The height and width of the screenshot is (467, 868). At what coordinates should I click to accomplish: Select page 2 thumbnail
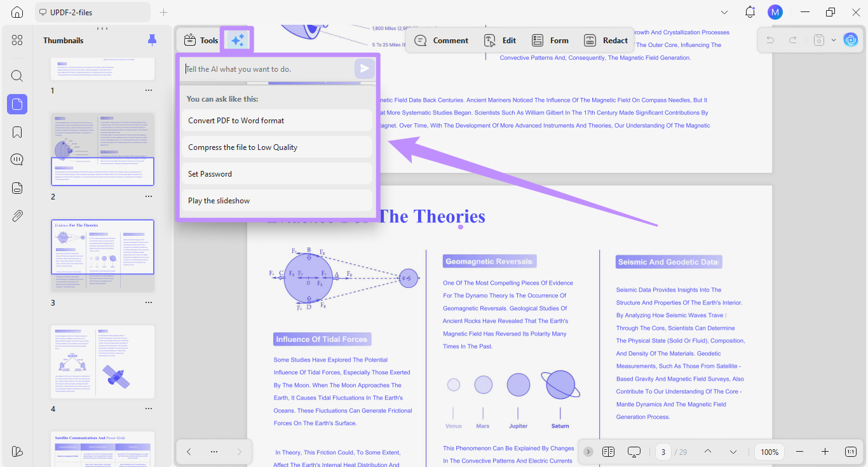[x=102, y=149]
